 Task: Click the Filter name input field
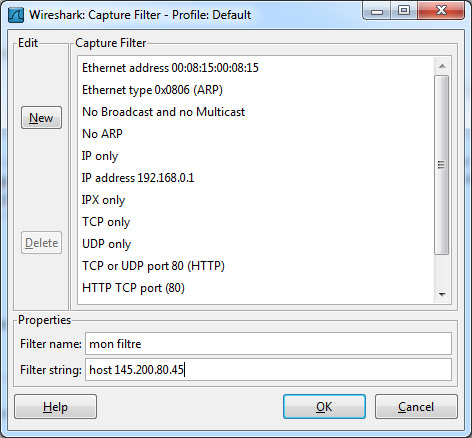tap(268, 344)
